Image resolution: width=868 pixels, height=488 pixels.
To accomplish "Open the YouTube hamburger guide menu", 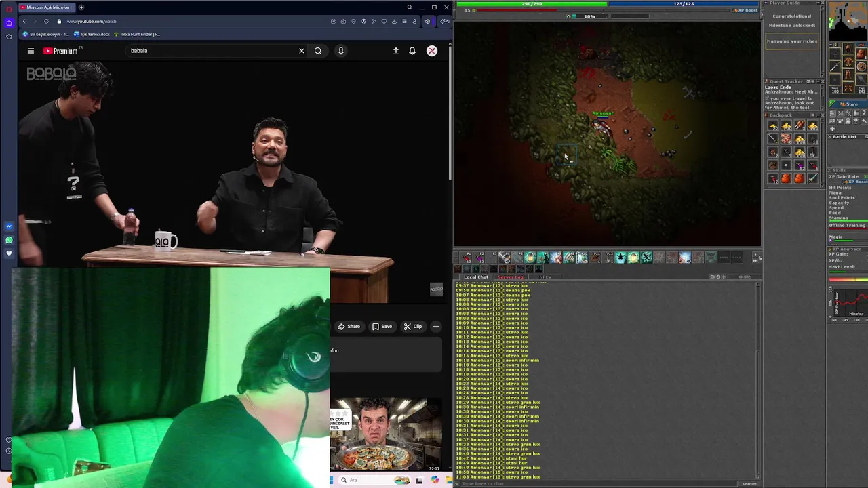I will [31, 51].
